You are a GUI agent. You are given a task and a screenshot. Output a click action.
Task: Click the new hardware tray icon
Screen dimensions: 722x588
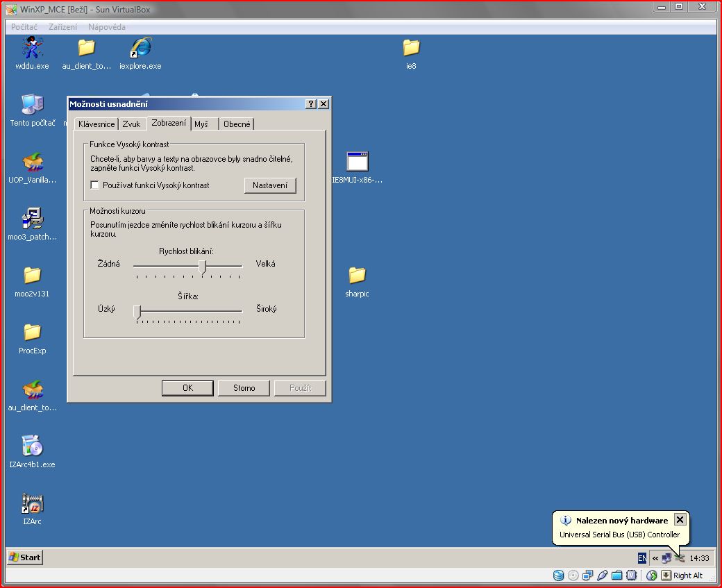click(x=680, y=558)
